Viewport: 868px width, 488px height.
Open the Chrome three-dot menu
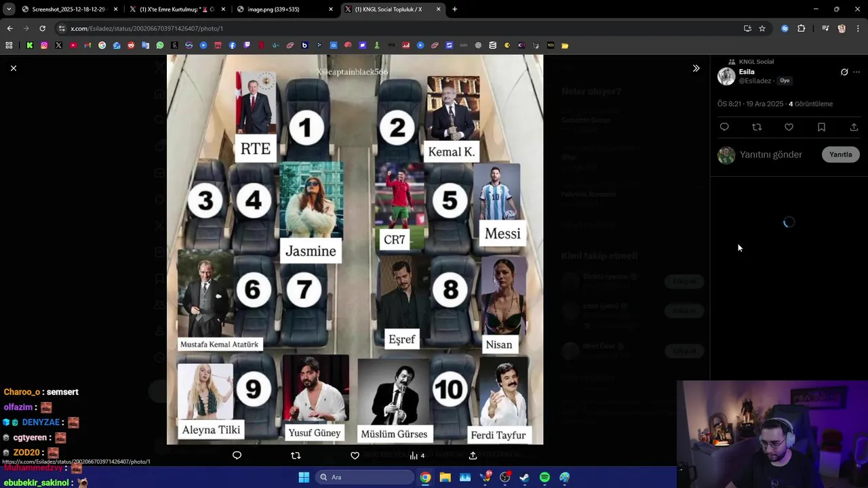point(858,28)
